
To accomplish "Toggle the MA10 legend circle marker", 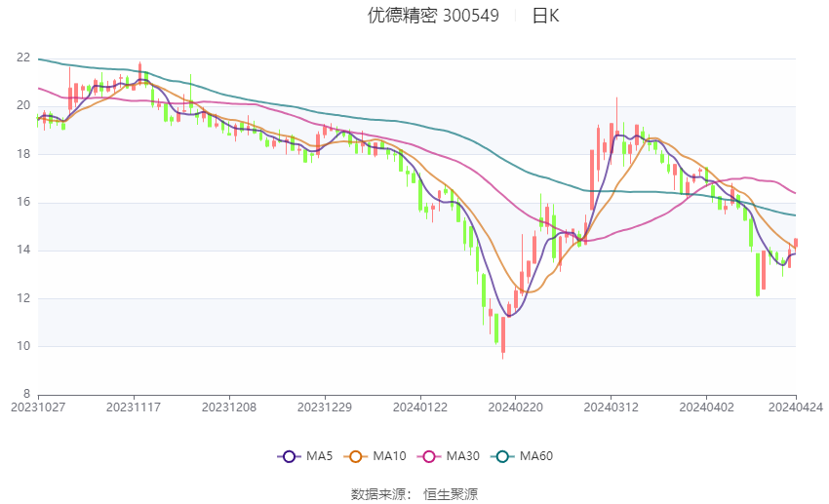I will [x=355, y=456].
